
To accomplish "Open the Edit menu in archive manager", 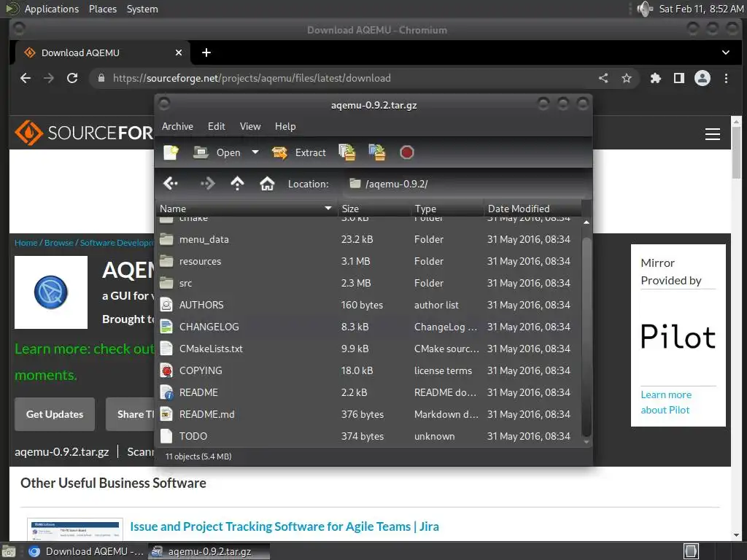I will 216,126.
